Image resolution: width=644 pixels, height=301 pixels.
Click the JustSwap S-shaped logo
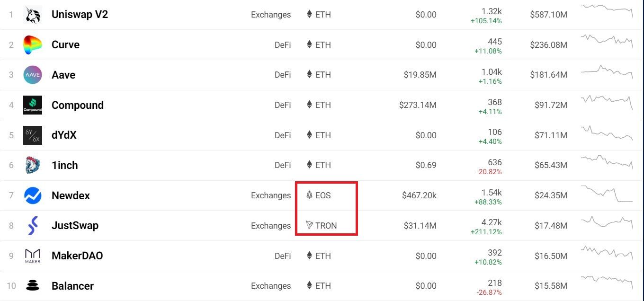[33, 226]
